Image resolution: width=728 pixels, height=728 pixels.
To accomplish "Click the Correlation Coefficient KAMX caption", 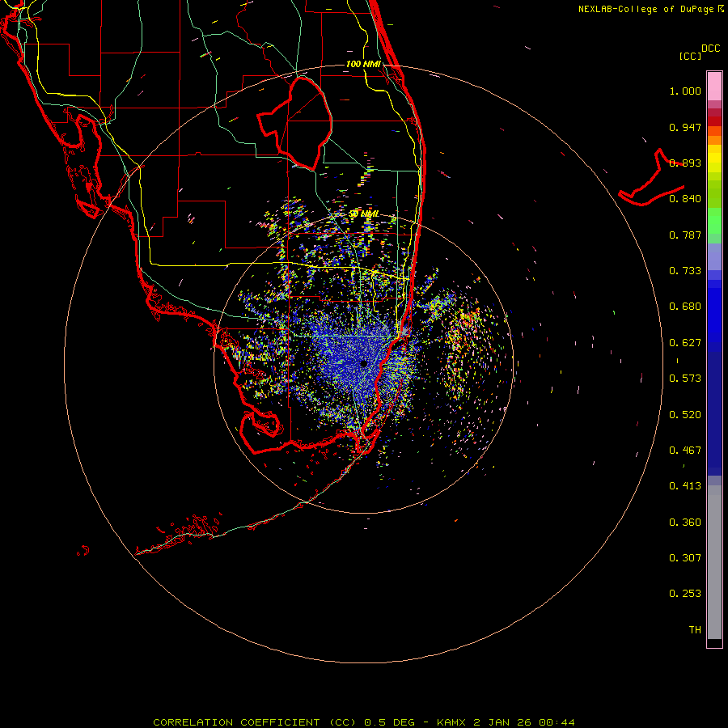I will (364, 722).
